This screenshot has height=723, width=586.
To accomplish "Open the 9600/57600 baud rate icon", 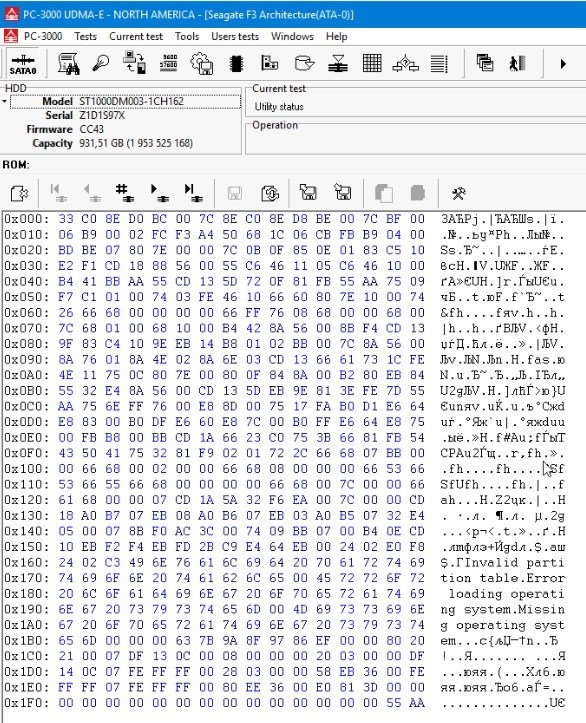I will (169, 62).
